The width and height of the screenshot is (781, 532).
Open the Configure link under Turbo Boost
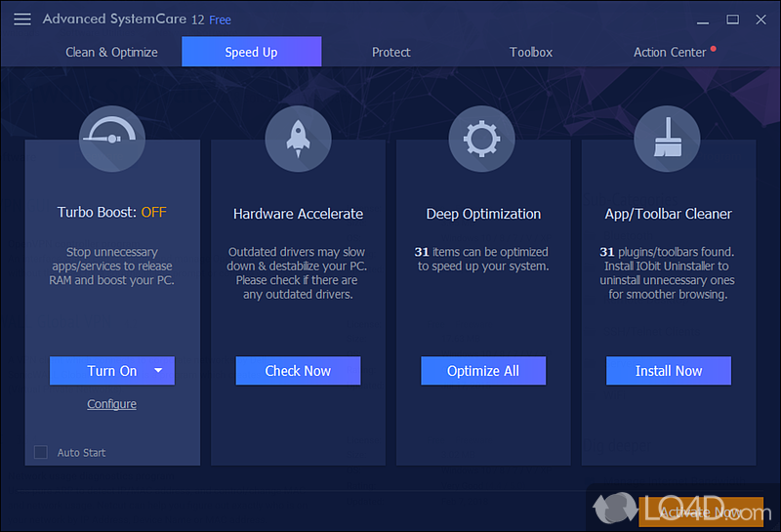112,404
